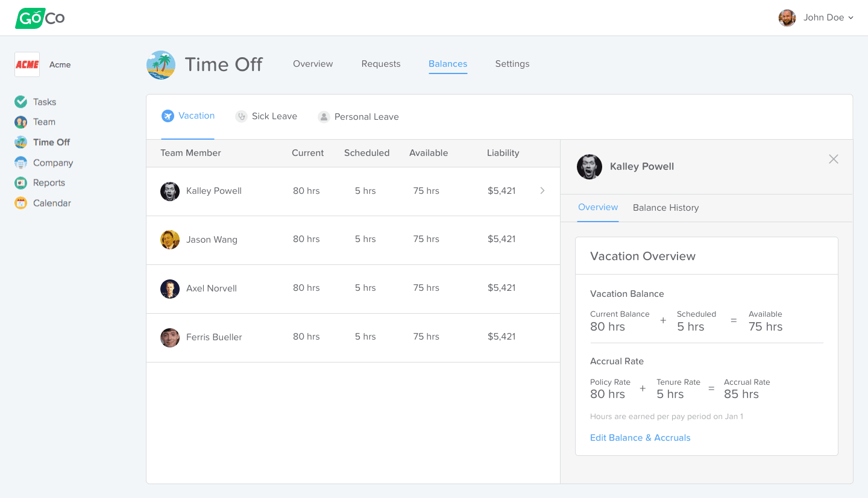Expand Kalley Powell row with chevron
The image size is (868, 498).
click(542, 190)
